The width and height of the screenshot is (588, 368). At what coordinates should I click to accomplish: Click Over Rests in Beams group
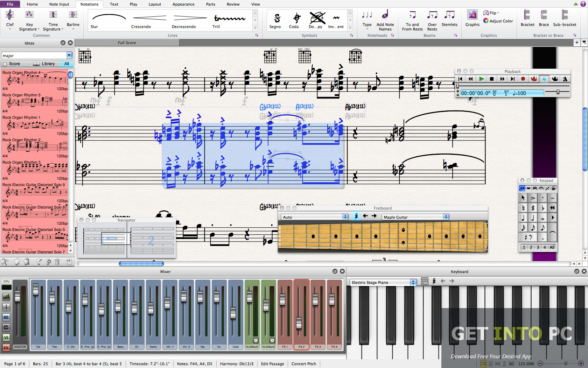point(432,21)
